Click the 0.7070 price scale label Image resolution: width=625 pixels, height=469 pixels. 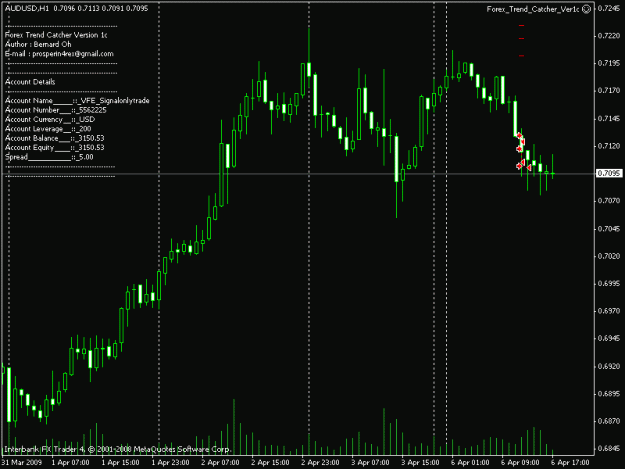(609, 201)
